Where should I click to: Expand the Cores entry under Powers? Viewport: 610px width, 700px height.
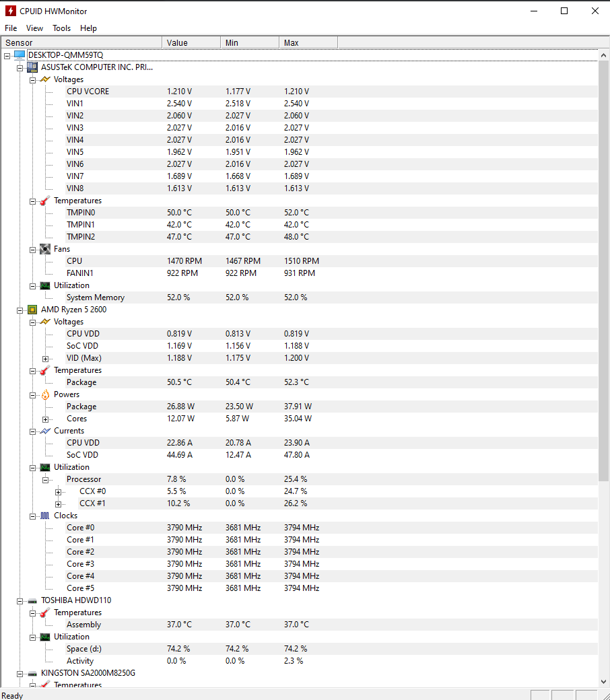tap(46, 418)
